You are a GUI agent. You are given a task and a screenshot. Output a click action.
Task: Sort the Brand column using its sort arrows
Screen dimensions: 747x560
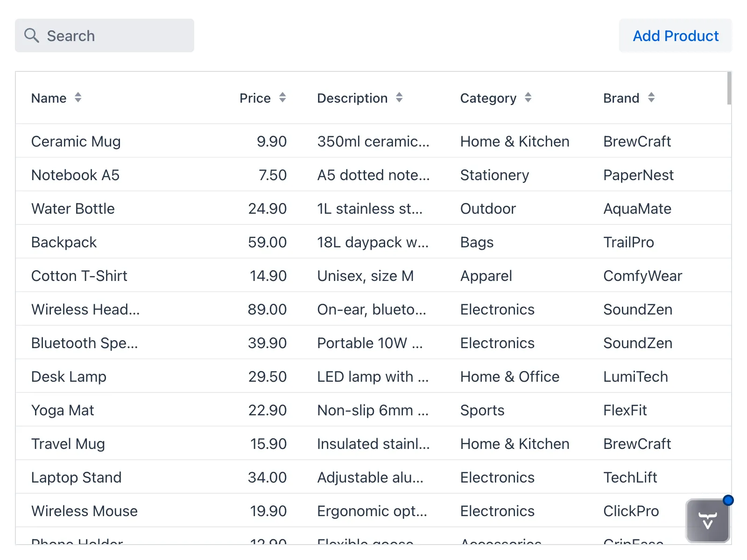(651, 98)
